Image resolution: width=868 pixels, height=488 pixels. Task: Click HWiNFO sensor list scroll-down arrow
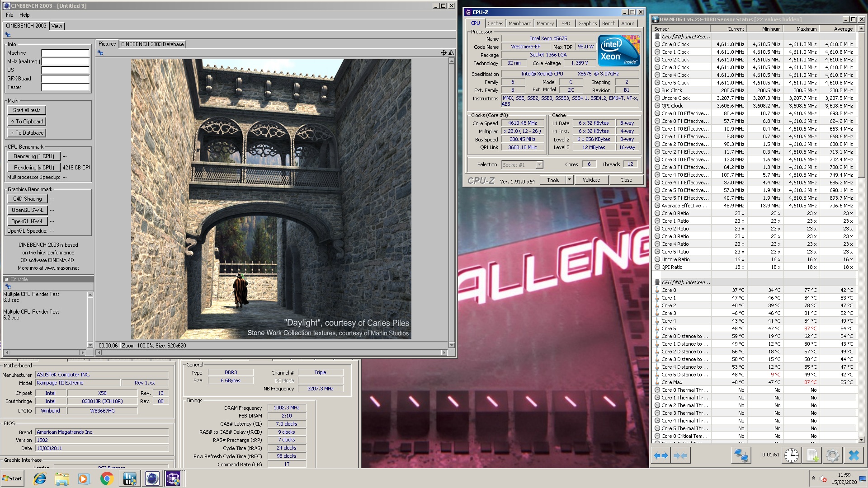point(861,439)
